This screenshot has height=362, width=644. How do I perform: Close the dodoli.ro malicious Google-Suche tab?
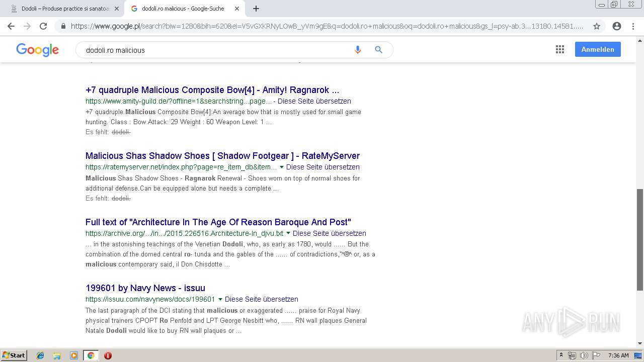click(x=237, y=9)
